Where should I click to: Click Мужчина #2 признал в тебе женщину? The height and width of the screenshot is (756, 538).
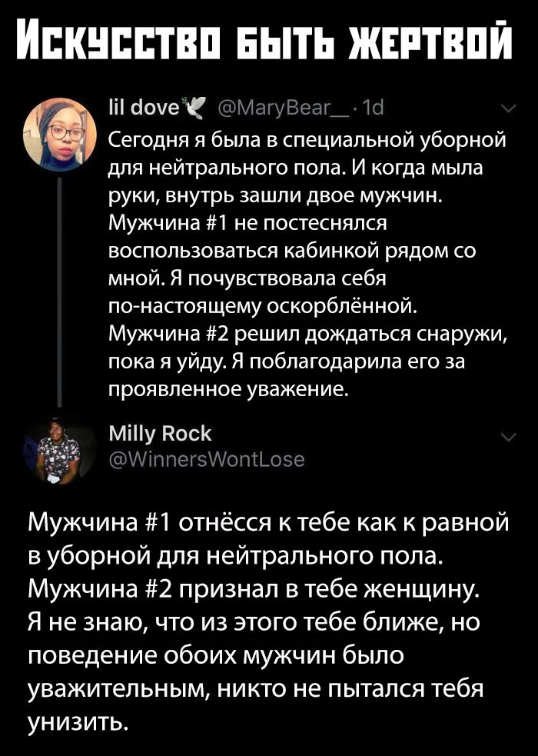coord(254,588)
